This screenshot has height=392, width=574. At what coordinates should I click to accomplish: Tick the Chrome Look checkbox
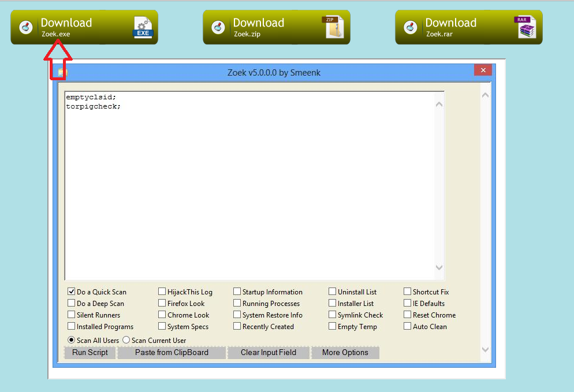click(x=162, y=315)
